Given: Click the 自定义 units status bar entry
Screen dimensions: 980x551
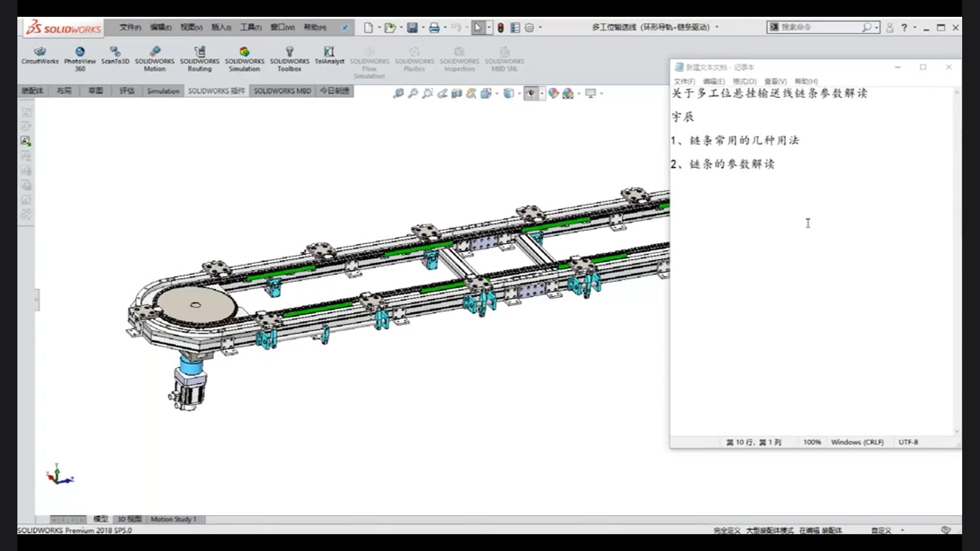Looking at the screenshot, I should point(881,531).
